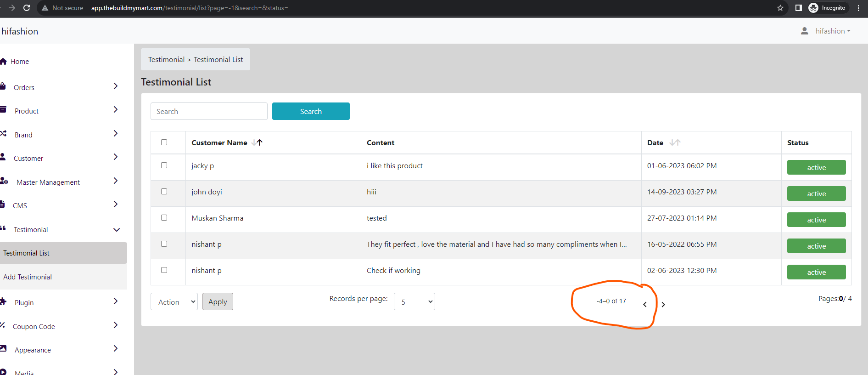Expand the CMS menu chevron
This screenshot has width=868, height=375.
tap(116, 204)
